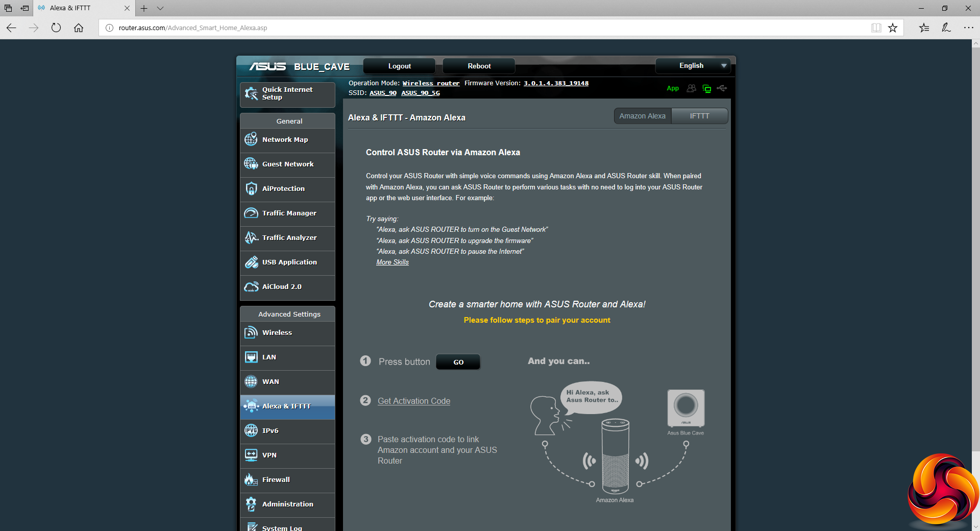Click the Reboot button
Viewport: 980px width, 531px height.
tap(479, 66)
